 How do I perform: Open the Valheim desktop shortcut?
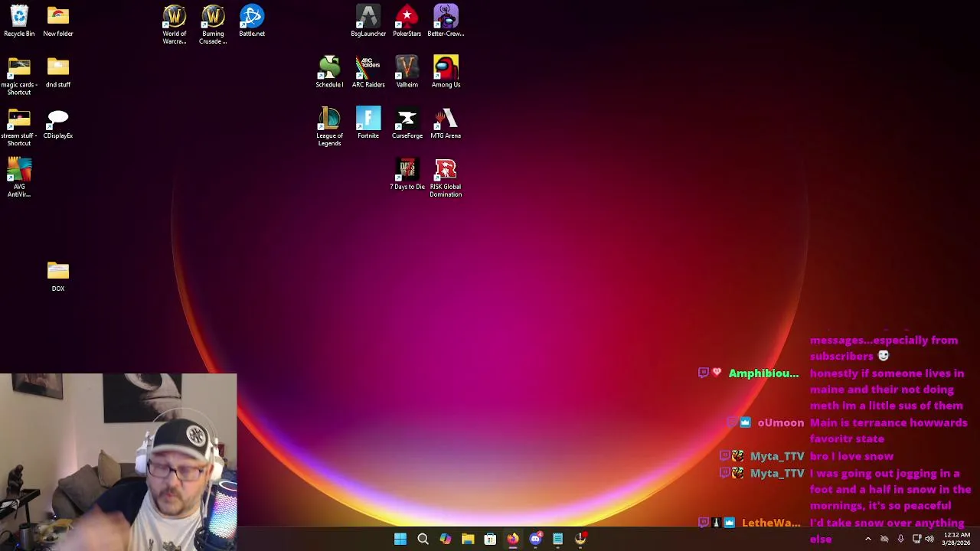(x=407, y=72)
